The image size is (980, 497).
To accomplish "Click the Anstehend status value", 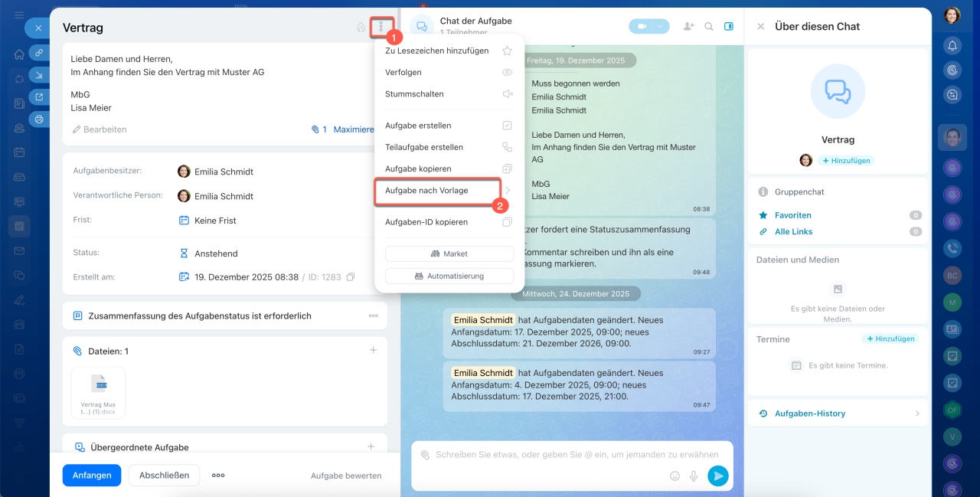I will click(216, 253).
